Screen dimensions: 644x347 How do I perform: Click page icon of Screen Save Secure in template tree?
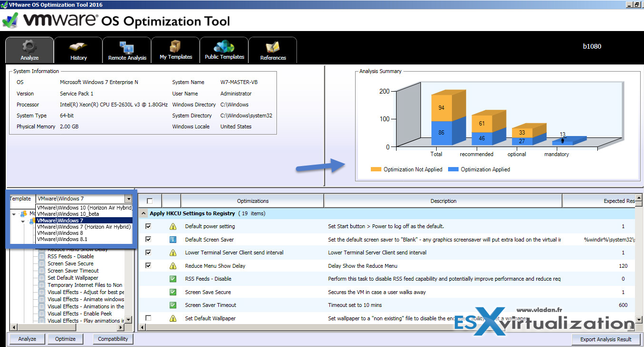tap(42, 263)
